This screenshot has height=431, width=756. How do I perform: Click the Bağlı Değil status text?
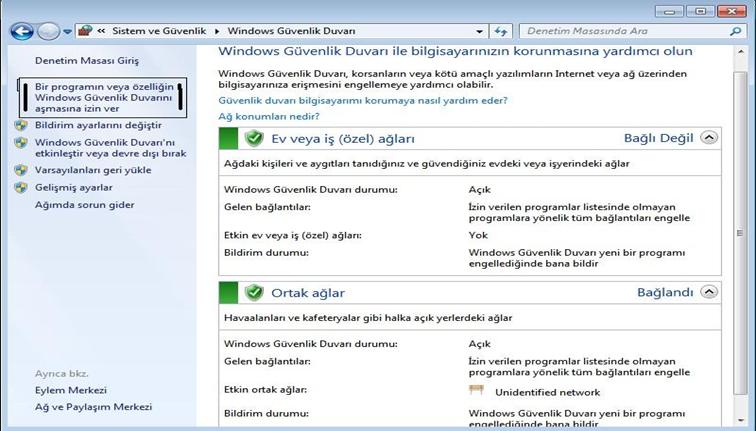click(659, 138)
